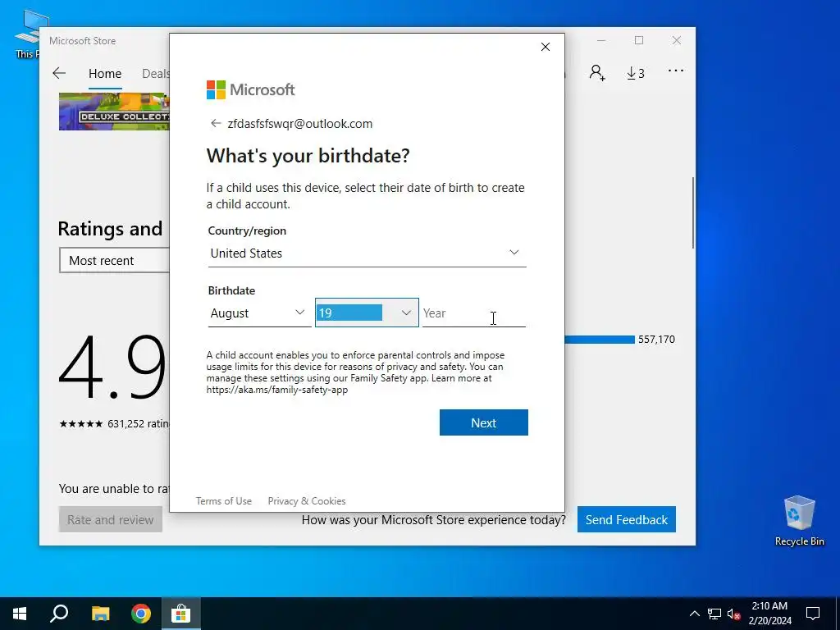Click the Microsoft logo in dialog

(250, 89)
